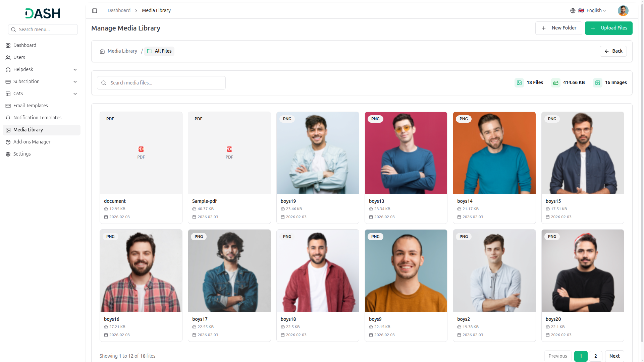Click the PDF icon on document card
Screen dimensions: 644x362
point(141,149)
